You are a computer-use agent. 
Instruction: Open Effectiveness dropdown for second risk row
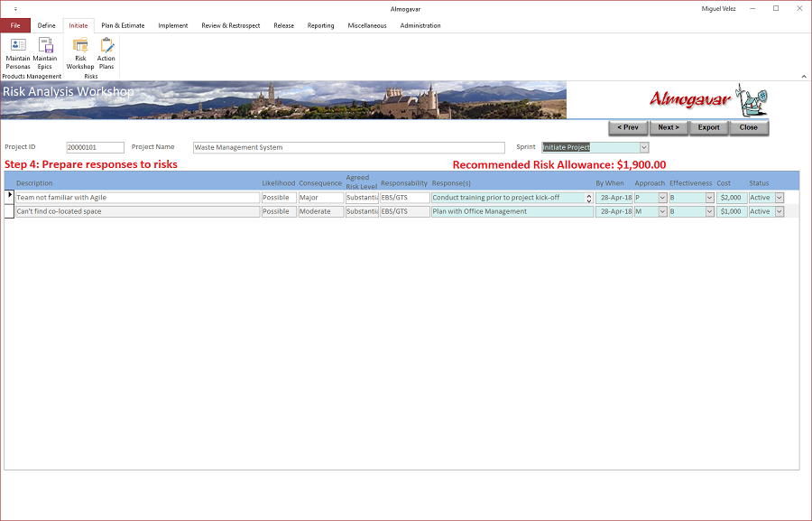pos(709,211)
